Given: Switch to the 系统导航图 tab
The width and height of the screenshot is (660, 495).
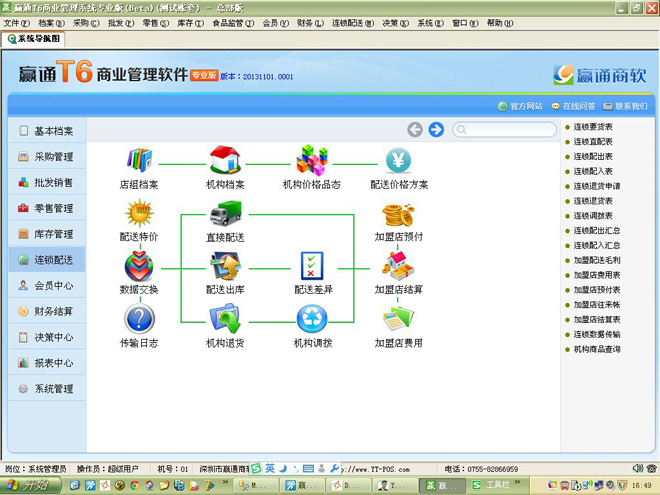Looking at the screenshot, I should click(x=34, y=39).
